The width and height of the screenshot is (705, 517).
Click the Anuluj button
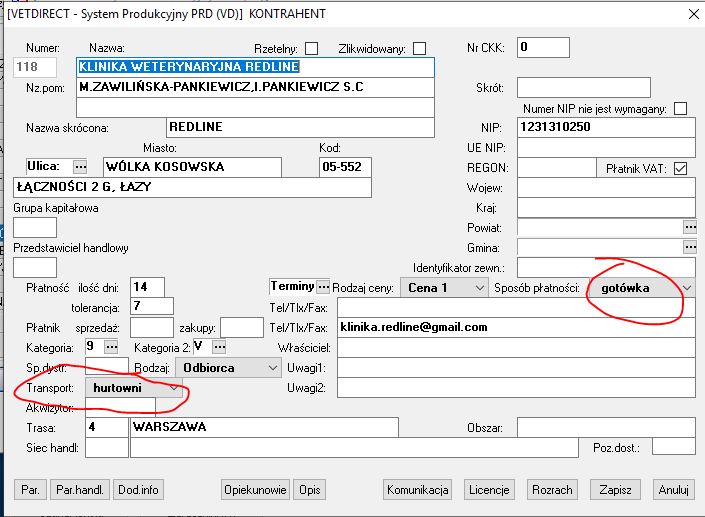[674, 490]
